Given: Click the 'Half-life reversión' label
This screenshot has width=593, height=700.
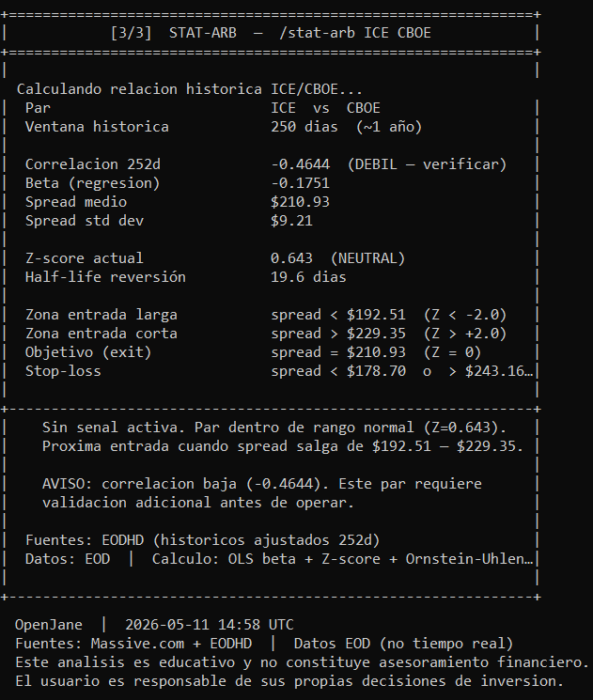Looking at the screenshot, I should [105, 277].
